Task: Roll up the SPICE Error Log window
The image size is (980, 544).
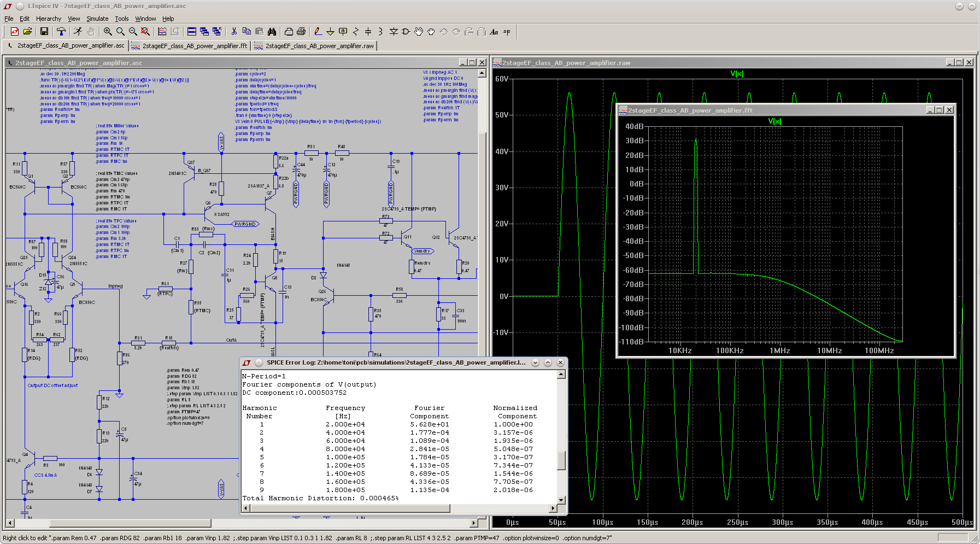Action: pyautogui.click(x=535, y=362)
